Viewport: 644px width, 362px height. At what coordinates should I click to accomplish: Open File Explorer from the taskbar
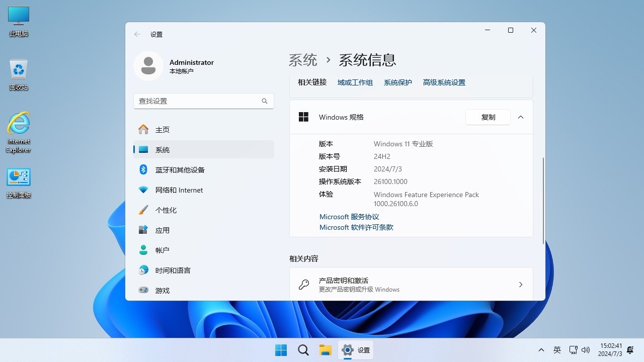click(x=325, y=350)
